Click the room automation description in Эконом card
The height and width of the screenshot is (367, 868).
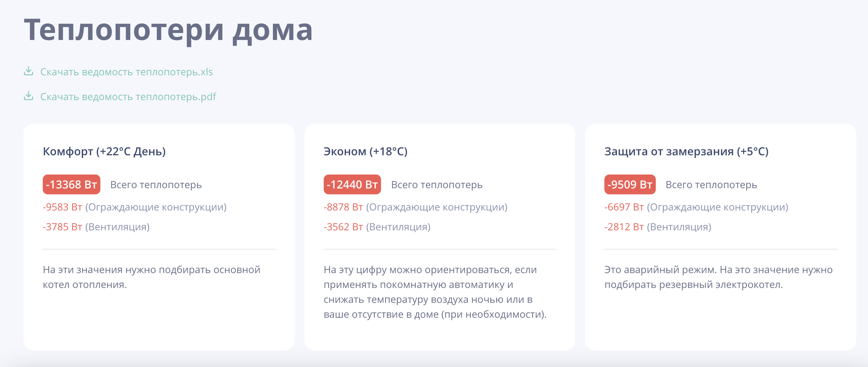tap(435, 292)
